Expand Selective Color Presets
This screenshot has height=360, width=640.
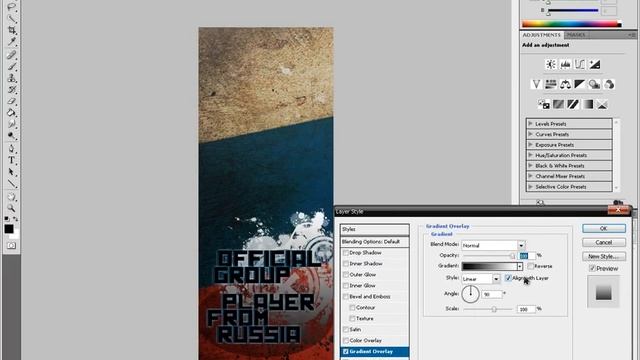point(531,187)
